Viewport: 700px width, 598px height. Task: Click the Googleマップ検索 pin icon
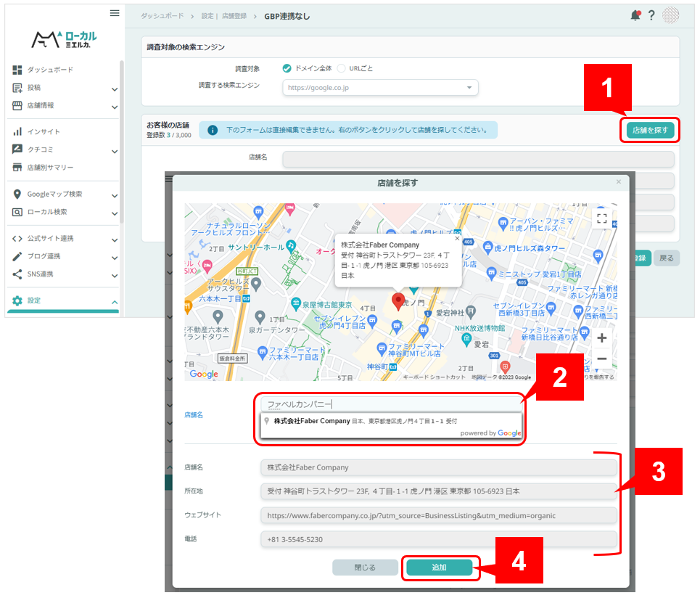point(17,194)
